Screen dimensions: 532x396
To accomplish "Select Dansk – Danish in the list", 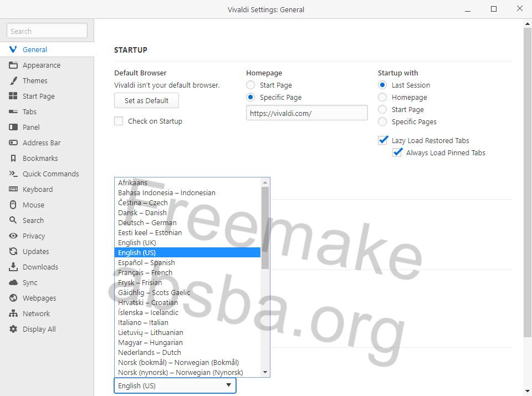I will 188,213.
